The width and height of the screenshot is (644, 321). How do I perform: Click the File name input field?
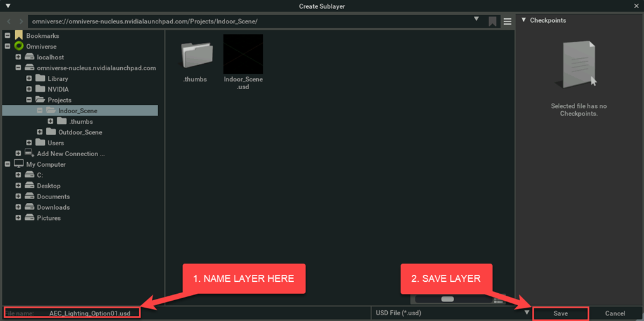89,313
